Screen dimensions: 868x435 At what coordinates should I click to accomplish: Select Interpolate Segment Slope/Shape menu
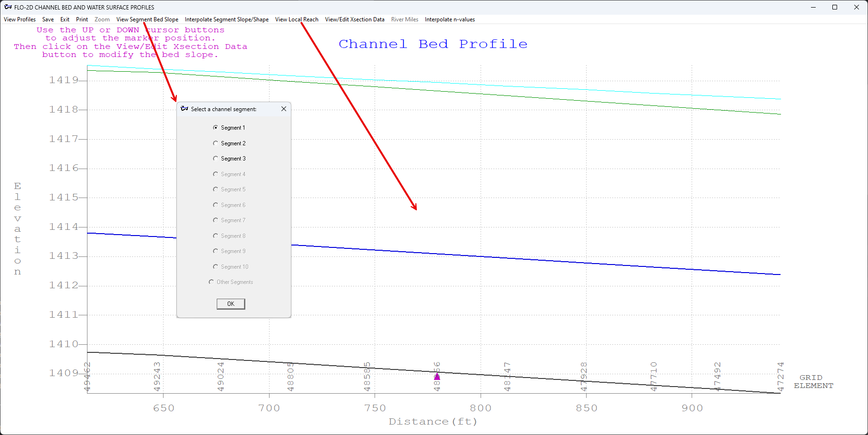(x=227, y=19)
